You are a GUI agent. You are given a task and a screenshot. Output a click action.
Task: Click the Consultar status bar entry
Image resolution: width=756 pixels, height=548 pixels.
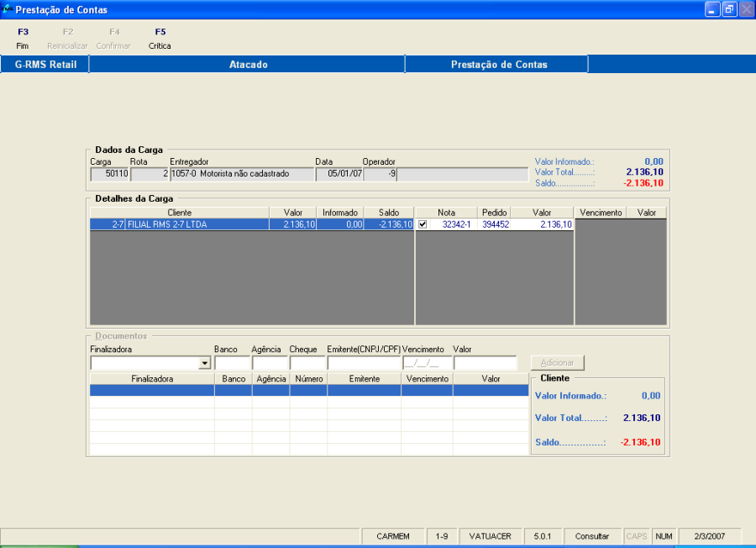click(591, 536)
